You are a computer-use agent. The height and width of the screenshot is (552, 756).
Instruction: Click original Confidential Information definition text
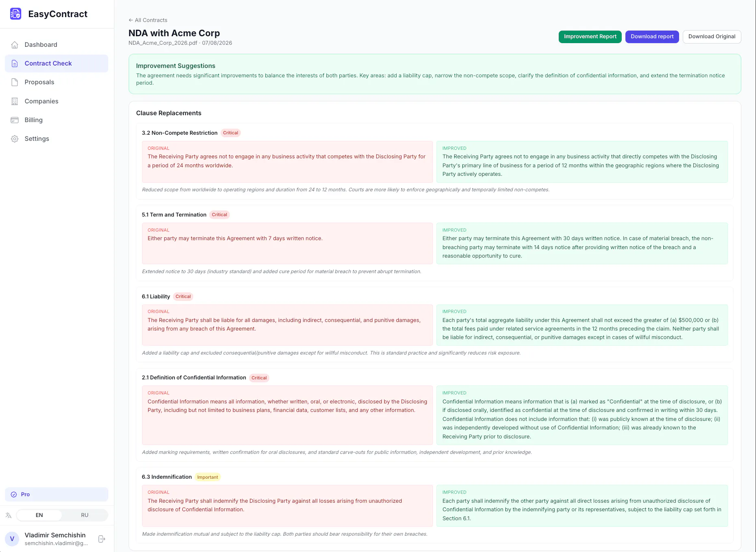[x=287, y=406]
